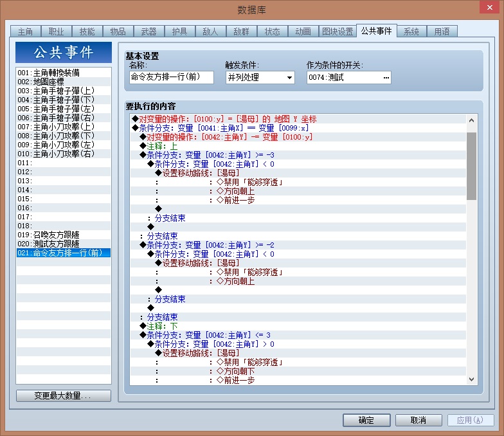Select event 009:主角小刀攻擊(左)
This screenshot has height=436, width=504.
pos(63,145)
